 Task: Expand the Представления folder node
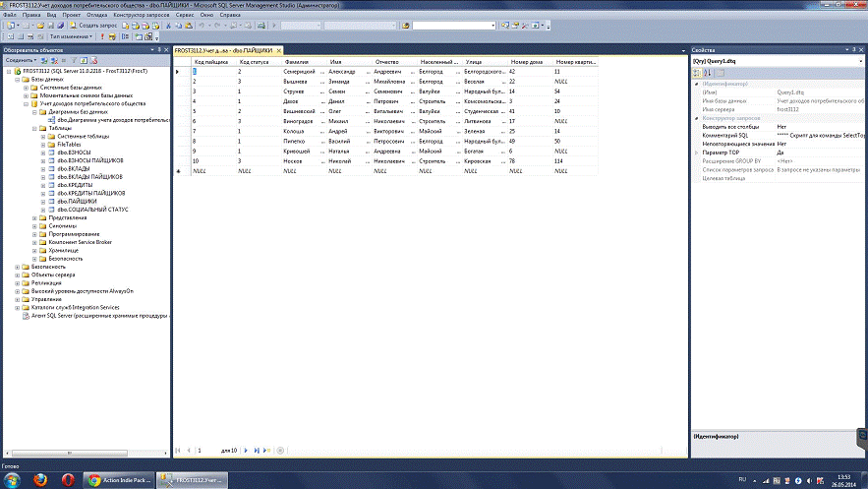(x=34, y=217)
